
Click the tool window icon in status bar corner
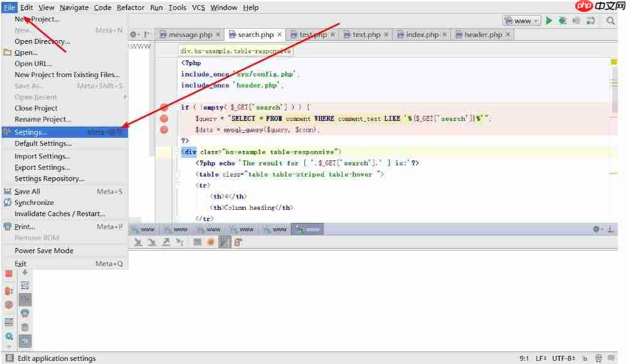click(9, 358)
